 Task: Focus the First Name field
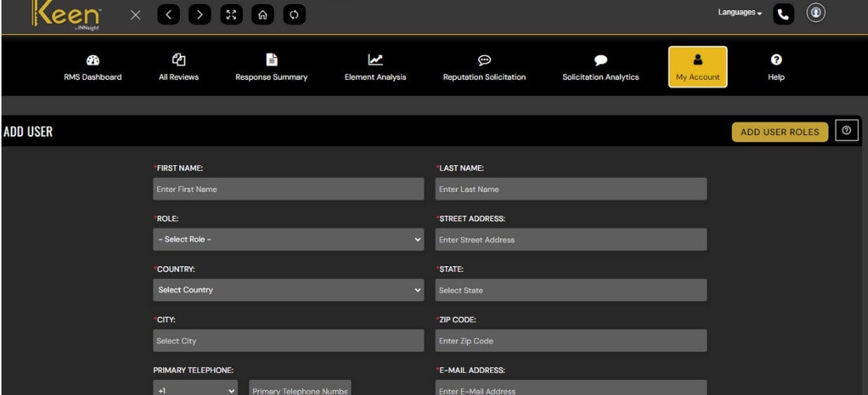pos(288,189)
